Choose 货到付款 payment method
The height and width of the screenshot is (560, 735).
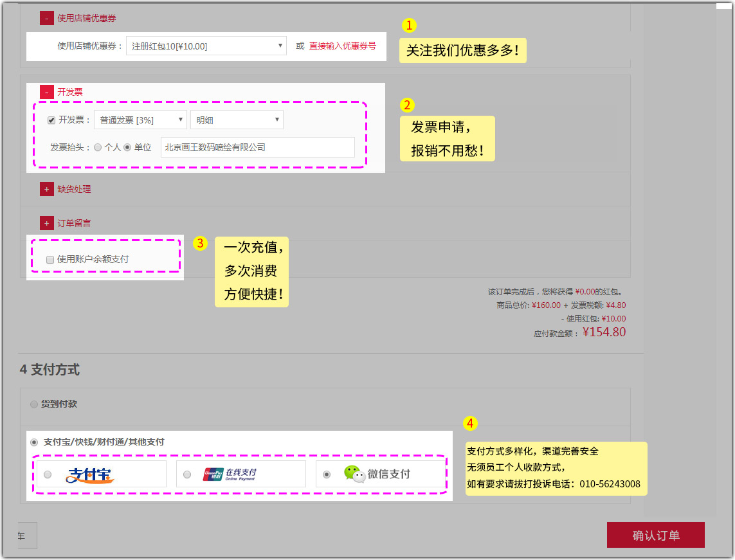(34, 404)
